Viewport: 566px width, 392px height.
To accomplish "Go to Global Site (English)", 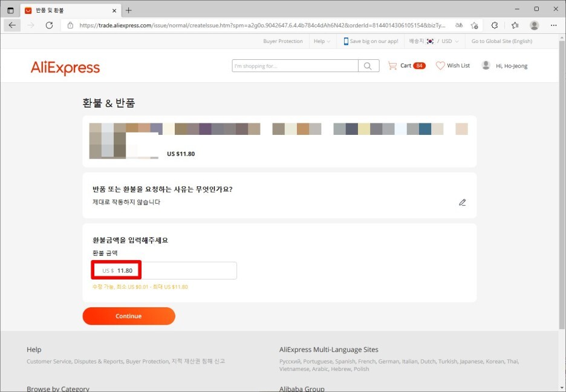I will [502, 41].
